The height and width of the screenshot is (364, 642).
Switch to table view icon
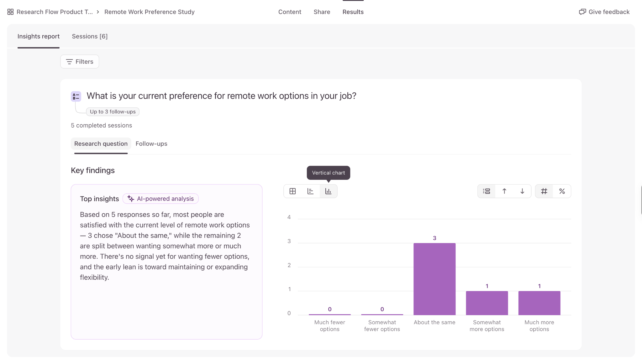pyautogui.click(x=292, y=191)
